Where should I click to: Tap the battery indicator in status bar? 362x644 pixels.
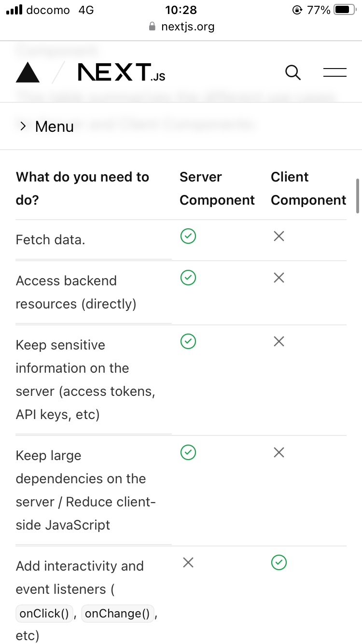tap(345, 10)
